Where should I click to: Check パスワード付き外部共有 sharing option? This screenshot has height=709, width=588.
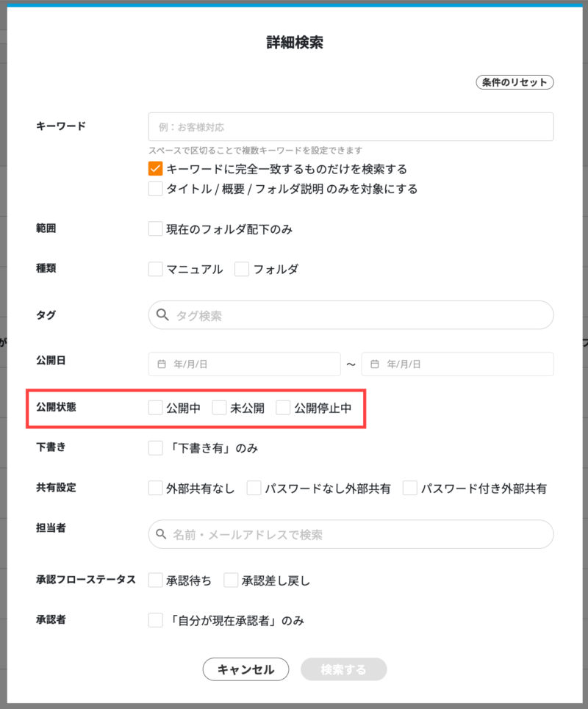click(409, 487)
